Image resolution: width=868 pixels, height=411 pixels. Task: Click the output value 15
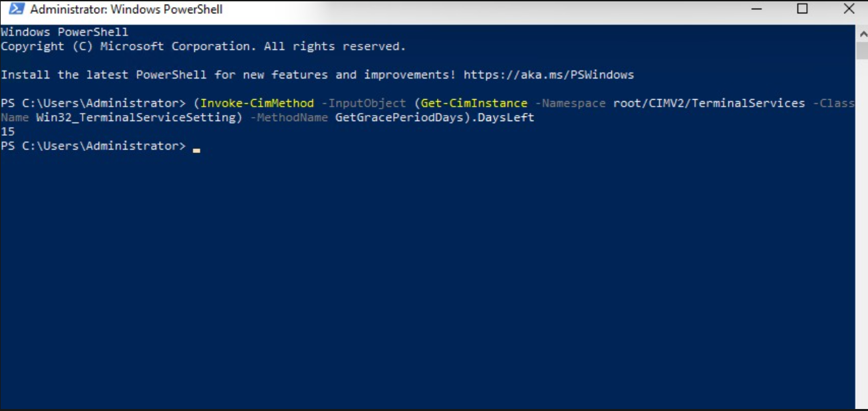pyautogui.click(x=7, y=132)
